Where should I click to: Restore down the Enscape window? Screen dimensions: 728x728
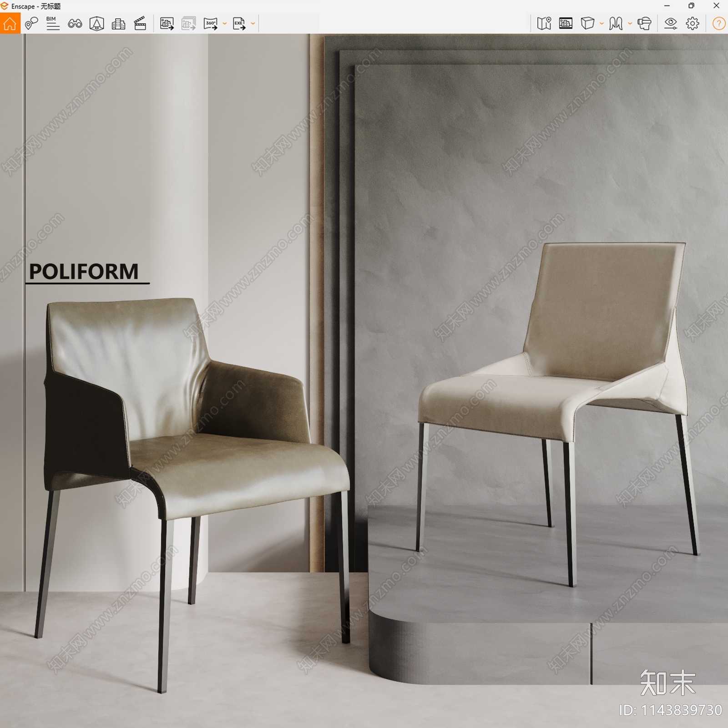pyautogui.click(x=691, y=6)
